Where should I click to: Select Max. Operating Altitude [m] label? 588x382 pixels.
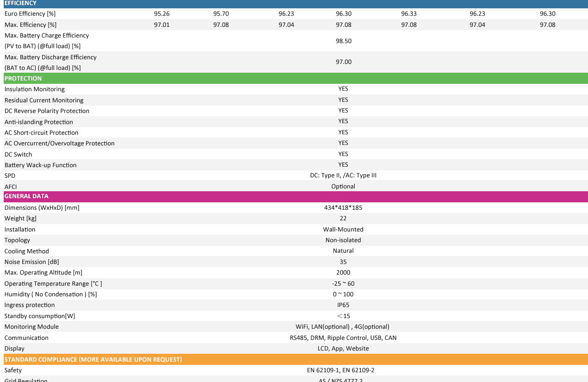tap(43, 272)
